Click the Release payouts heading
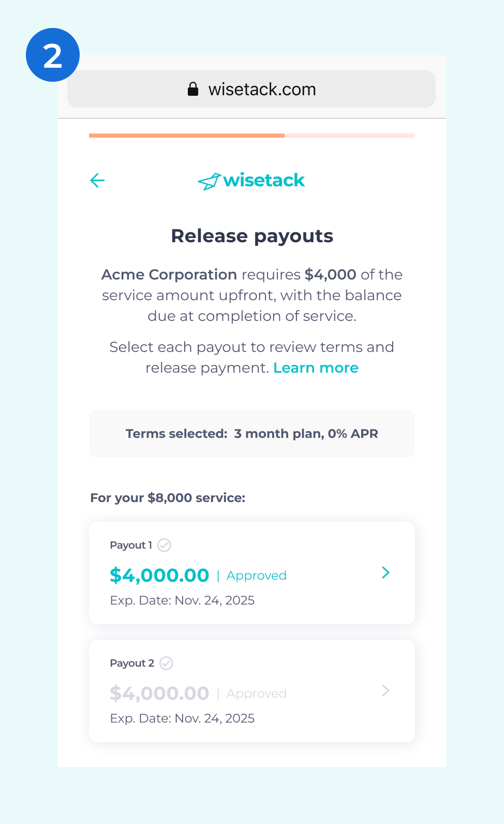Screen dimensions: 504x824 coord(252,236)
